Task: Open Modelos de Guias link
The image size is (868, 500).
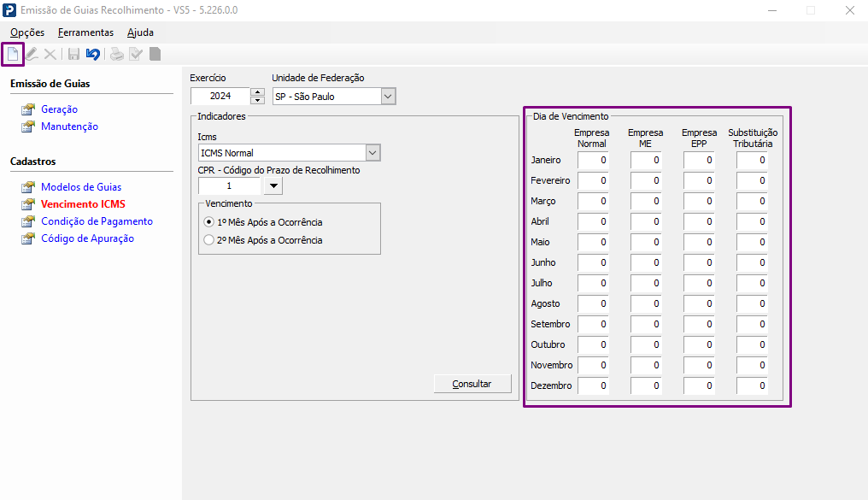Action: (81, 187)
